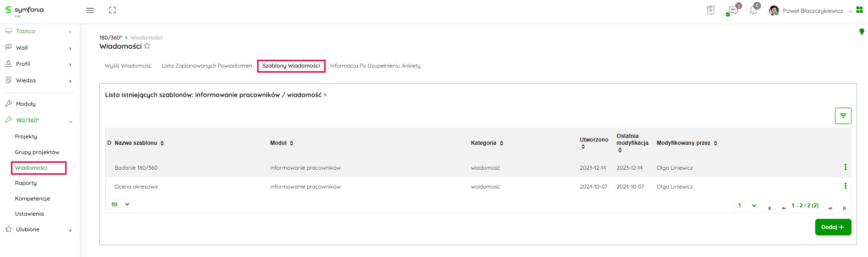
Task: Open the table filter button
Action: (x=843, y=116)
